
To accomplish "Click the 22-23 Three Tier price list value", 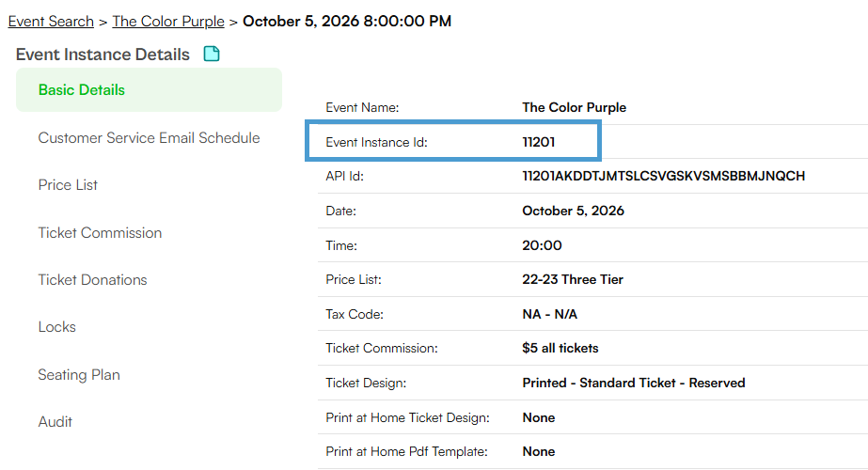I will pyautogui.click(x=573, y=279).
